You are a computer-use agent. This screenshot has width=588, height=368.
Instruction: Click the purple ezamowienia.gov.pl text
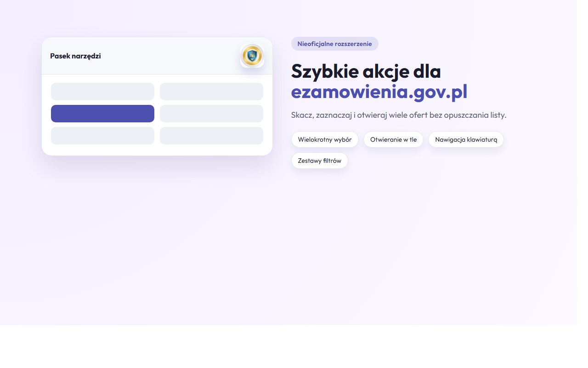click(379, 92)
